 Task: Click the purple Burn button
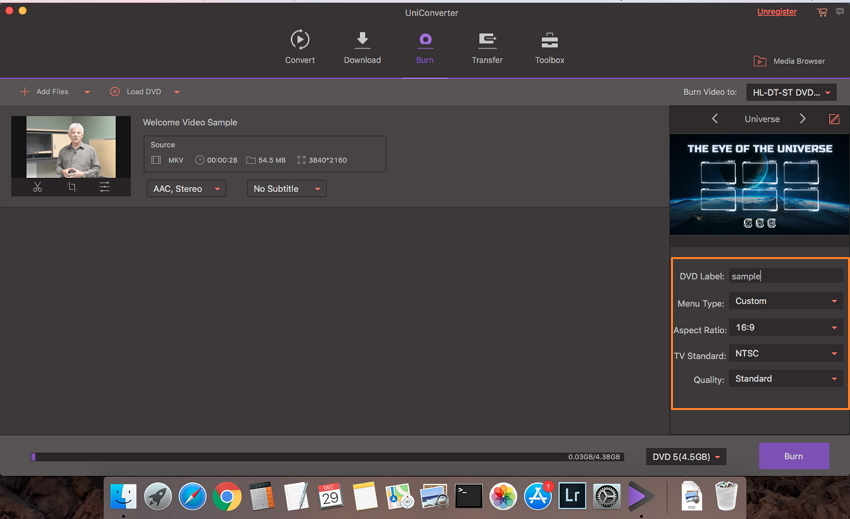pos(794,456)
